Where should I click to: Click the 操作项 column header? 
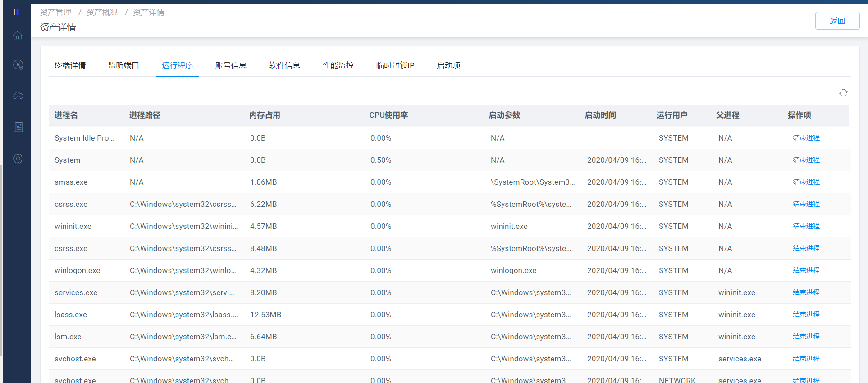[799, 115]
